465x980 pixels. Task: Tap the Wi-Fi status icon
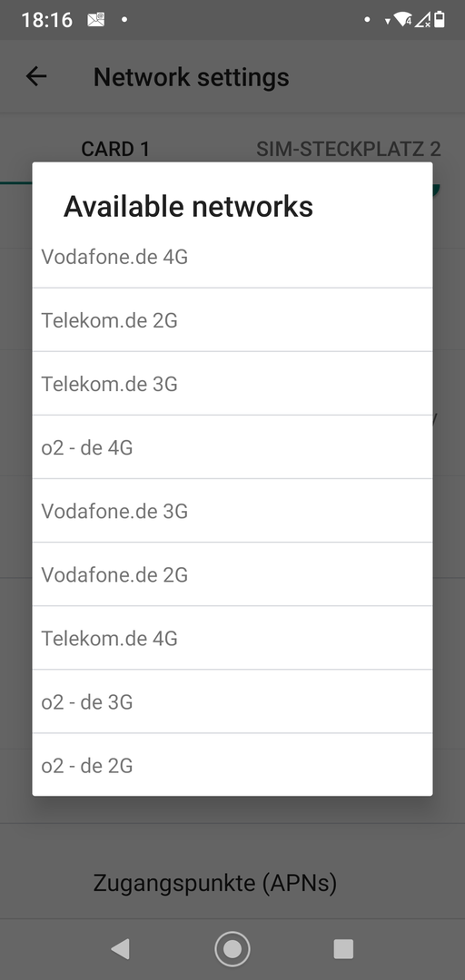402,20
